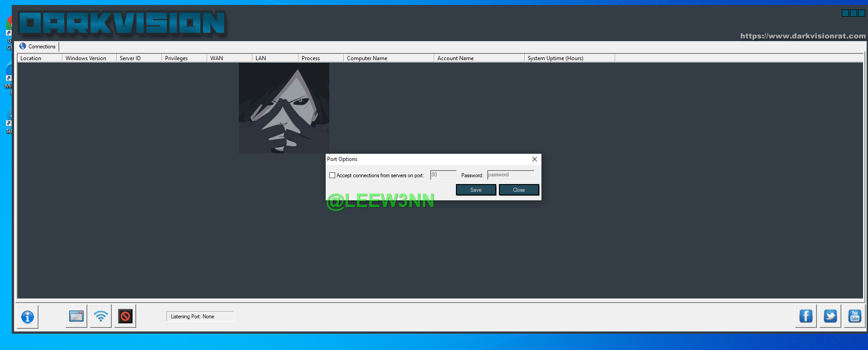The height and width of the screenshot is (350, 868).
Task: Open port settings via the Wi-Fi icon
Action: tap(100, 316)
